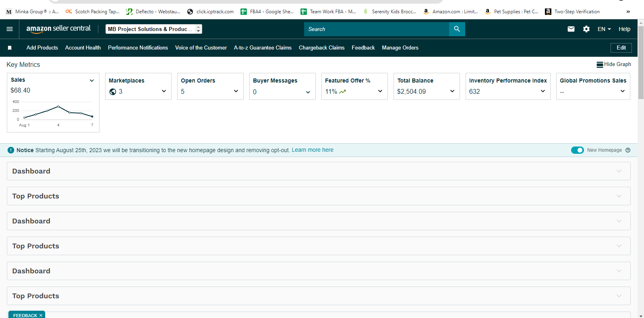
Task: Show more bookmarks with the overflow chevron
Action: point(628,12)
